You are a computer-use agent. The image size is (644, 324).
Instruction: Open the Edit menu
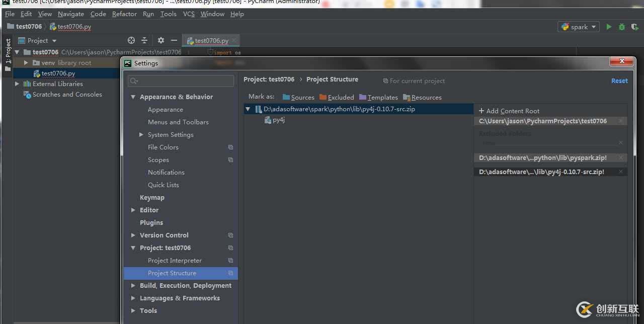coord(26,14)
